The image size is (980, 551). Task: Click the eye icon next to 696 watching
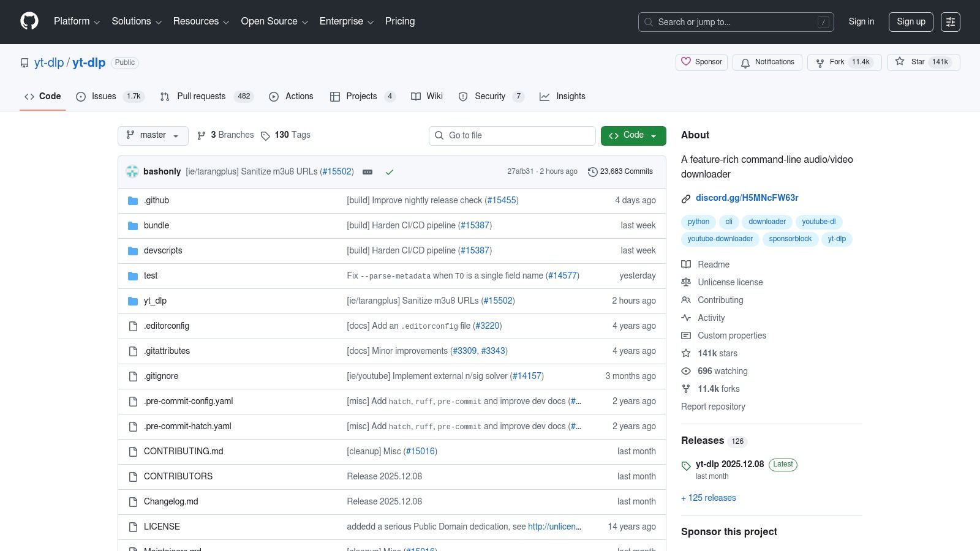(x=686, y=371)
